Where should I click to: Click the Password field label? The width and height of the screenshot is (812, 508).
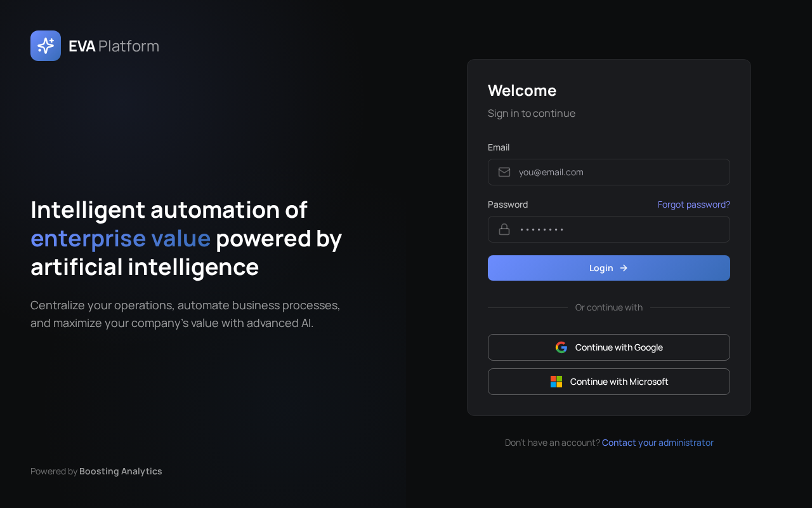[507, 204]
